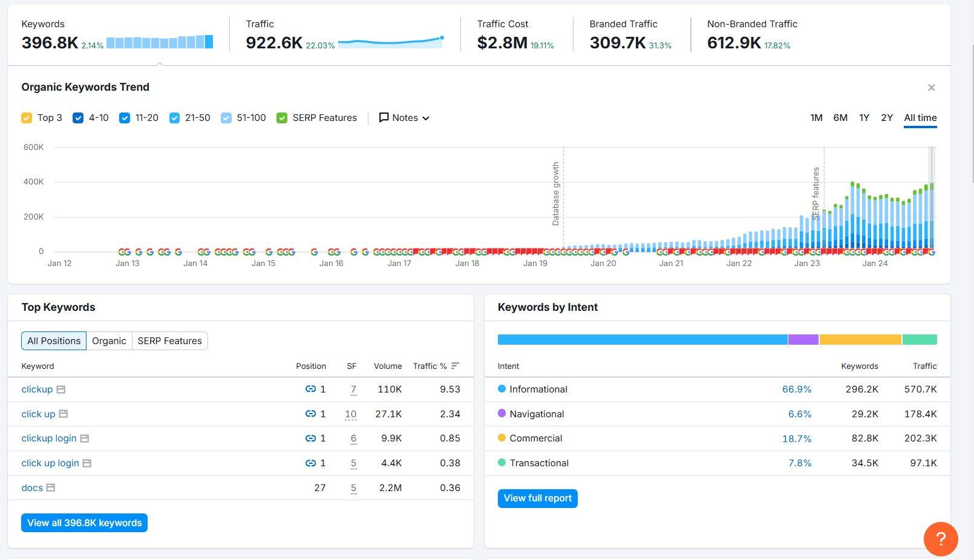The image size is (974, 560).
Task: Click the green Transactional intent bar segment
Action: 920,340
